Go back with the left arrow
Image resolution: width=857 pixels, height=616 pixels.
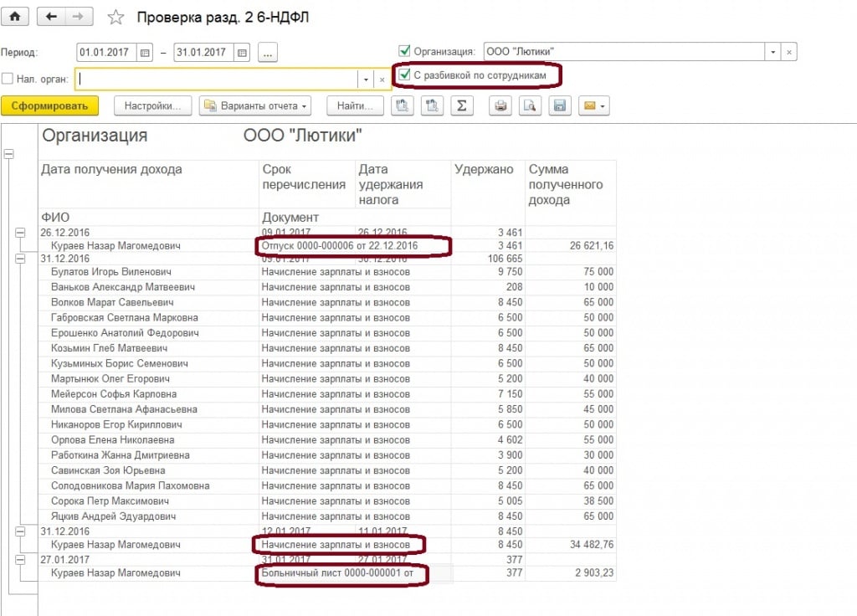[53, 17]
